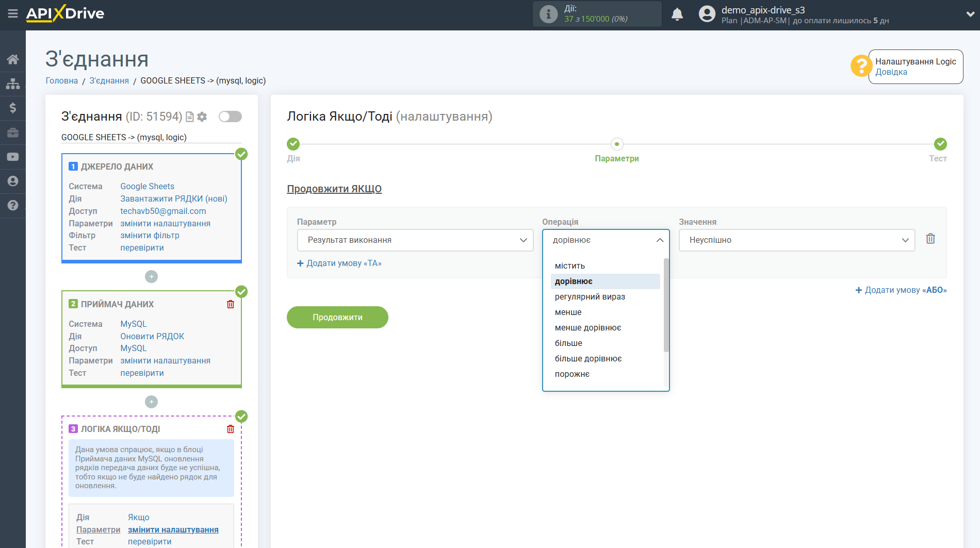The width and height of the screenshot is (980, 548).
Task: Click the Дії usage counter panel
Action: tap(597, 14)
